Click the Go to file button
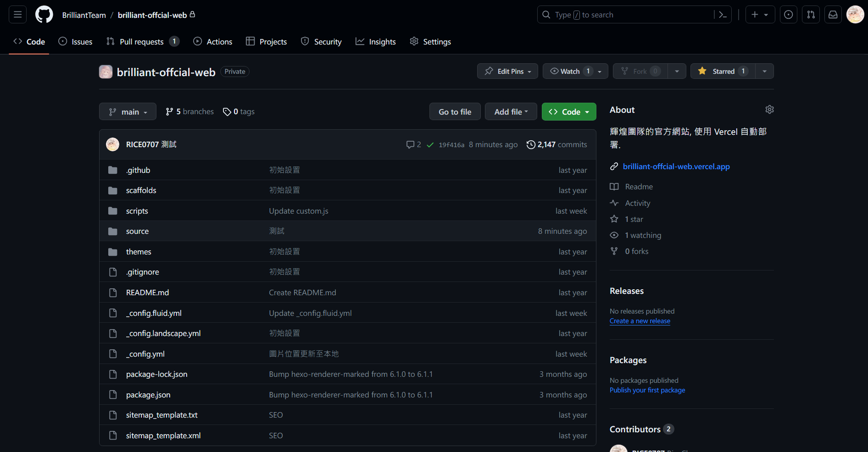This screenshot has height=452, width=868. coord(455,112)
